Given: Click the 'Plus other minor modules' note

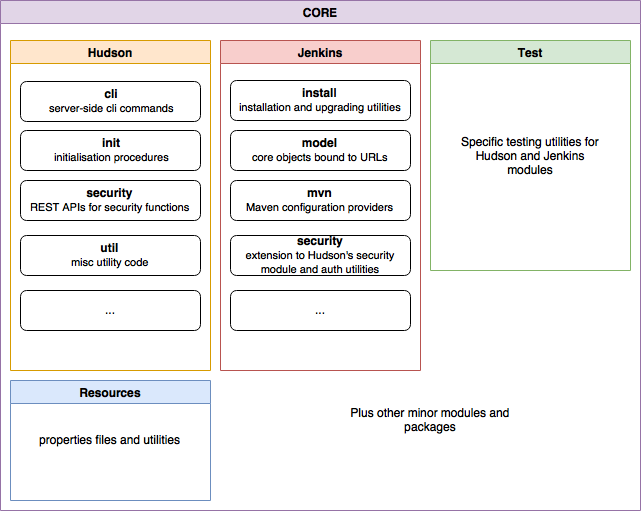Looking at the screenshot, I should click(x=429, y=420).
